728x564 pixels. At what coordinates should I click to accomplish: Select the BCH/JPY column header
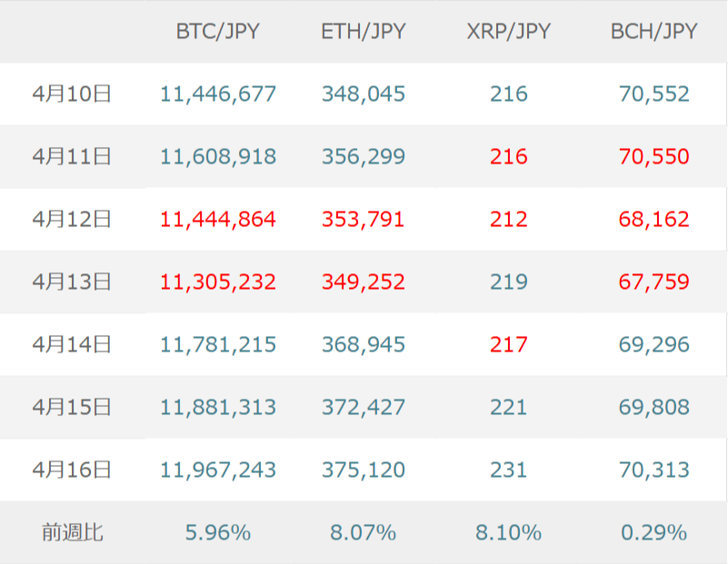(x=654, y=32)
